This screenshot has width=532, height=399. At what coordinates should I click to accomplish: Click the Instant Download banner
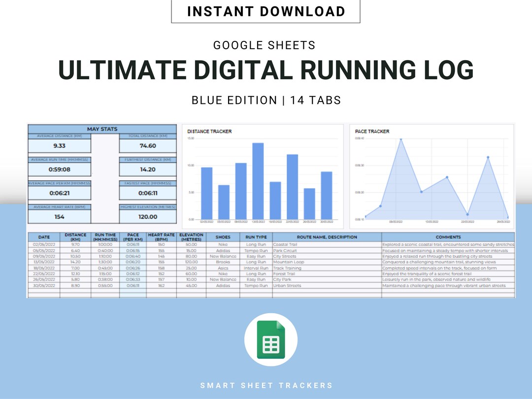266,11
